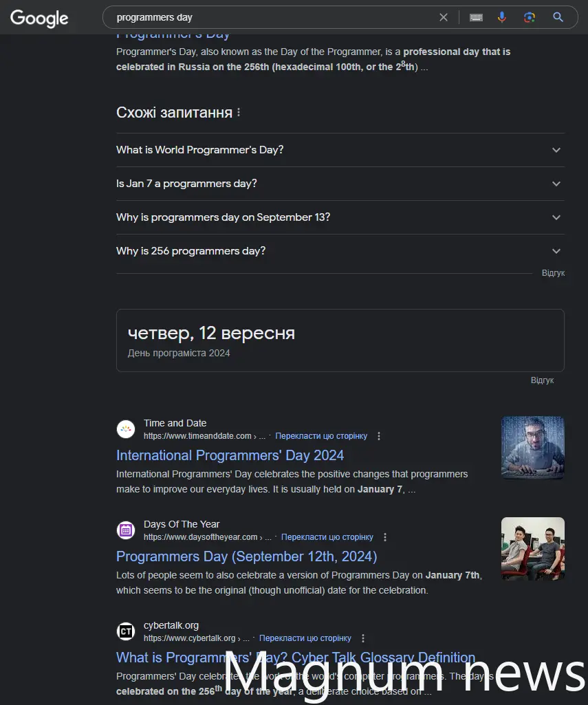
Task: Click the cybertalk.org CT favicon
Action: (126, 631)
